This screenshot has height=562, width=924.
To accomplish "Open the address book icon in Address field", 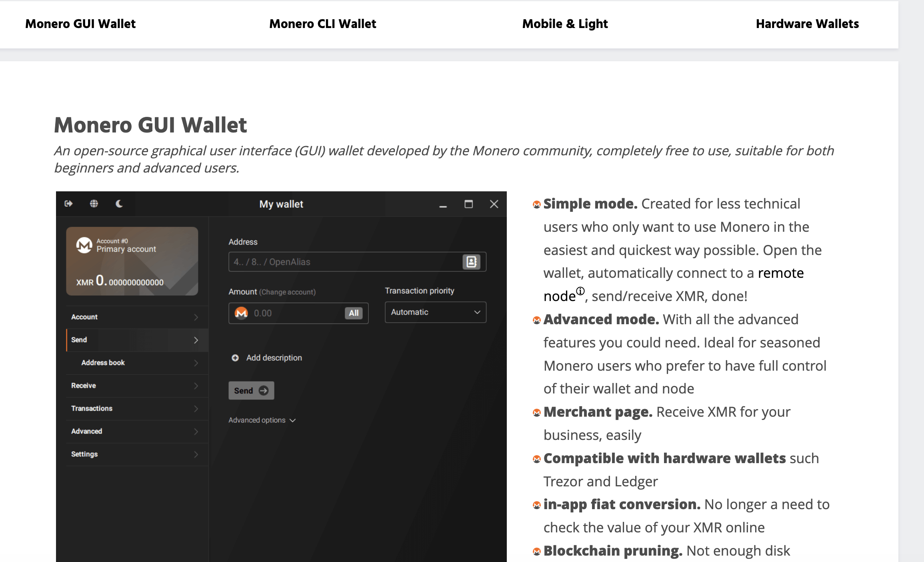I will click(x=471, y=262).
